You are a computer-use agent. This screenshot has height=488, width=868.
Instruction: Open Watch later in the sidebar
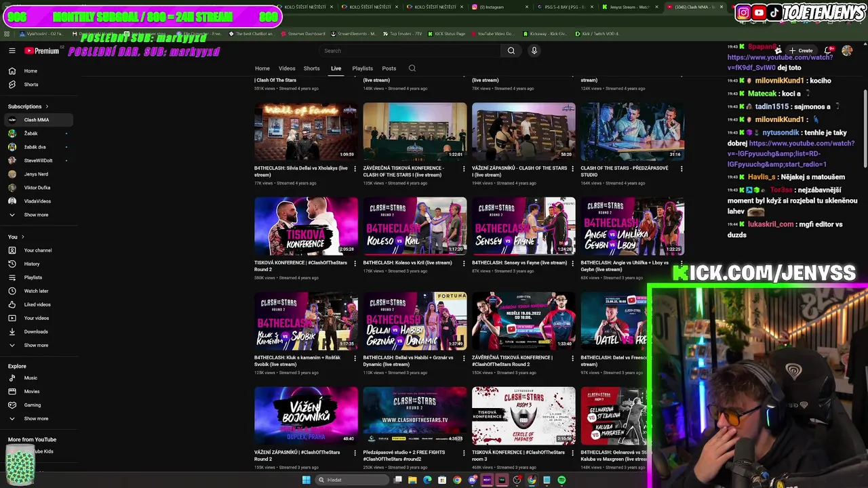tap(38, 291)
